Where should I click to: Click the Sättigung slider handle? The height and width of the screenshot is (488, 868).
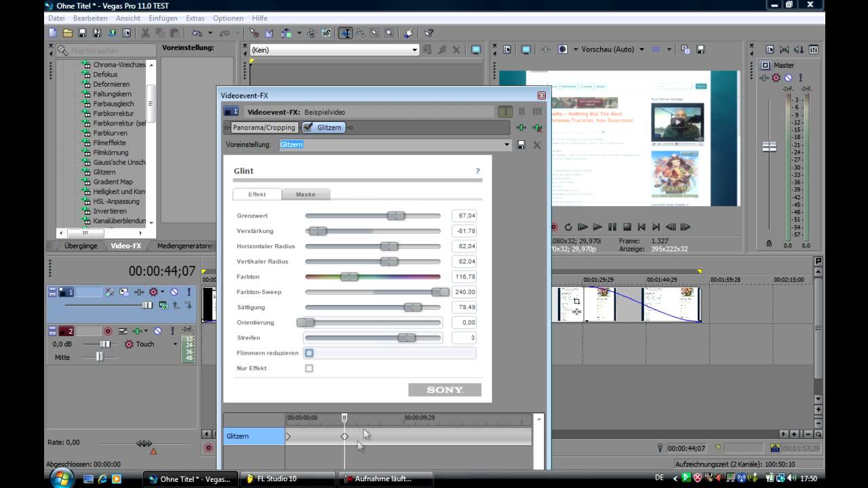point(412,307)
